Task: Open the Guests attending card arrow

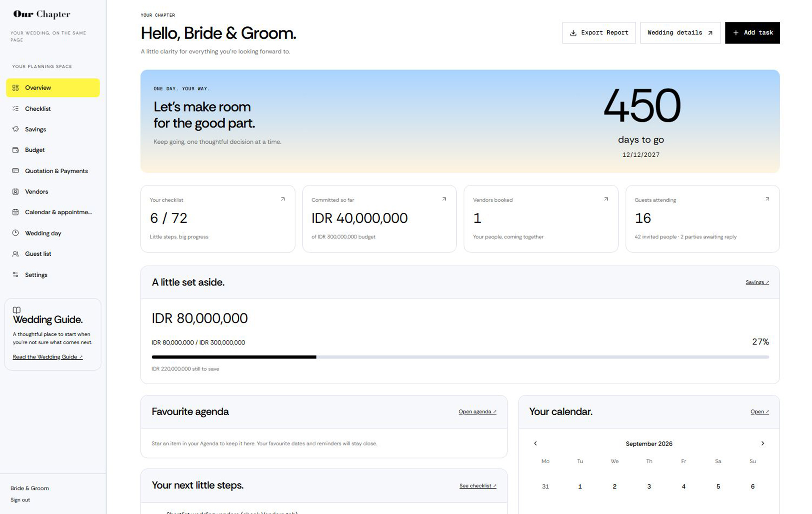Action: [x=767, y=199]
